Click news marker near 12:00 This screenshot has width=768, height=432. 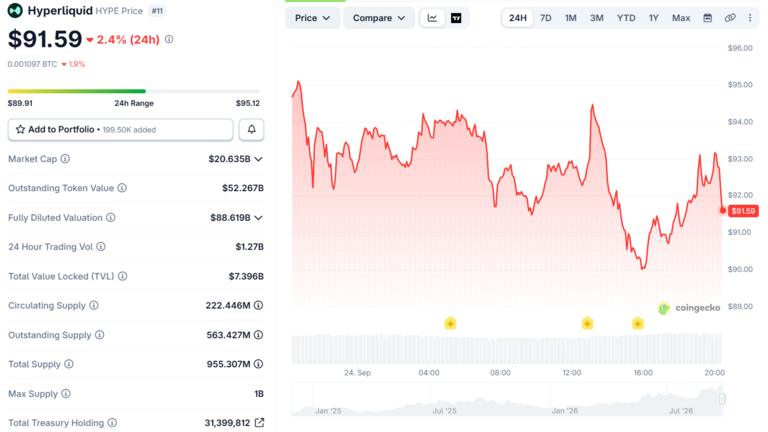tap(587, 323)
